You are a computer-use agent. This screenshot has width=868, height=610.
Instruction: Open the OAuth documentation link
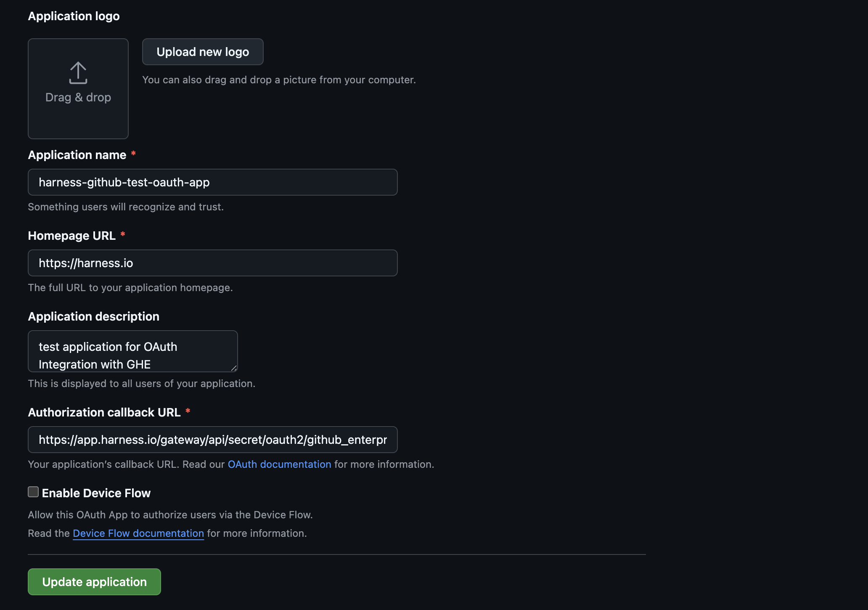click(279, 464)
